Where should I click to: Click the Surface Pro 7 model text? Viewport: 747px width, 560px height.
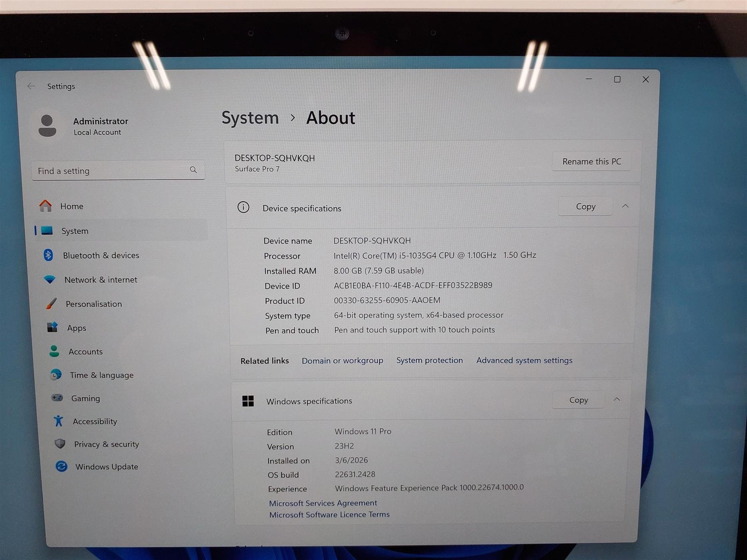(257, 169)
